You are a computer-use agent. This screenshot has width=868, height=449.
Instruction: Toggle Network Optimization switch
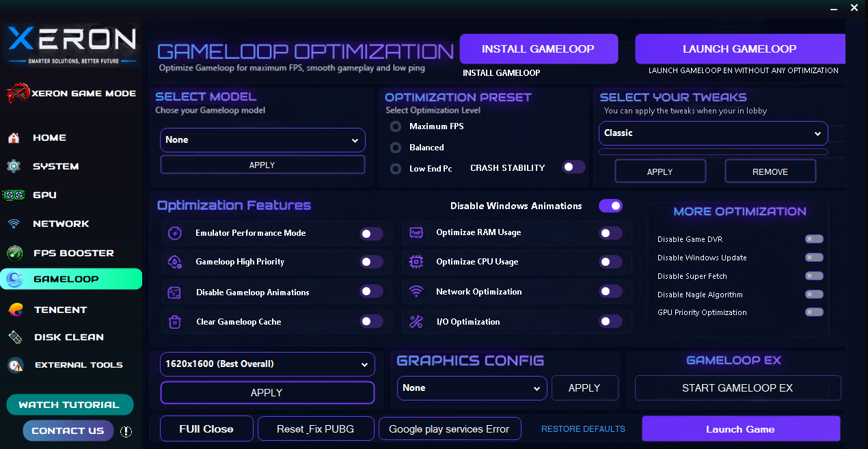pyautogui.click(x=610, y=291)
